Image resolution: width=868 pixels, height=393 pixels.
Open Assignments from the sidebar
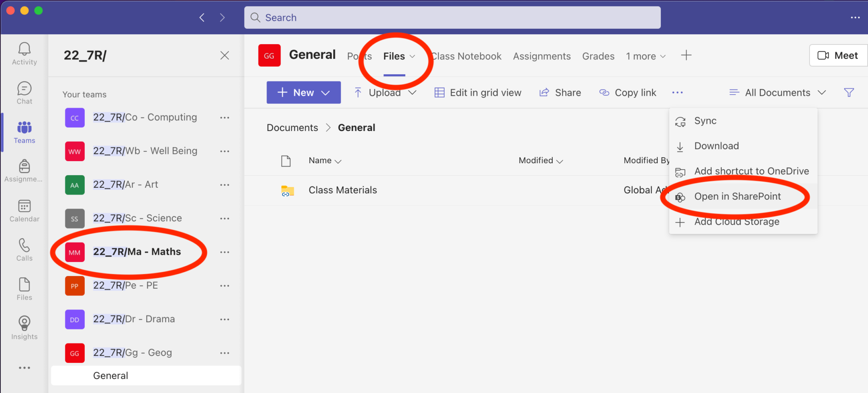tap(24, 171)
